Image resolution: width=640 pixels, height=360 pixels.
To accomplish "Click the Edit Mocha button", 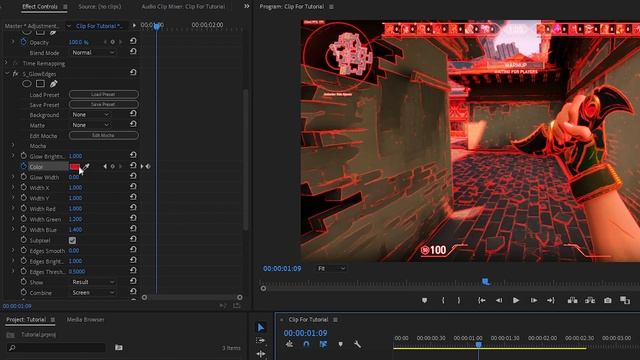I will click(104, 135).
